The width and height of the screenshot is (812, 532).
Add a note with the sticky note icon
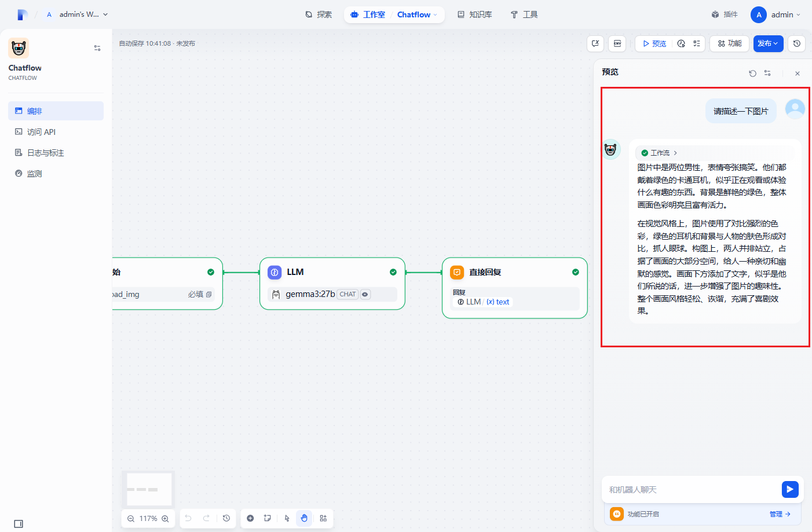(x=267, y=518)
